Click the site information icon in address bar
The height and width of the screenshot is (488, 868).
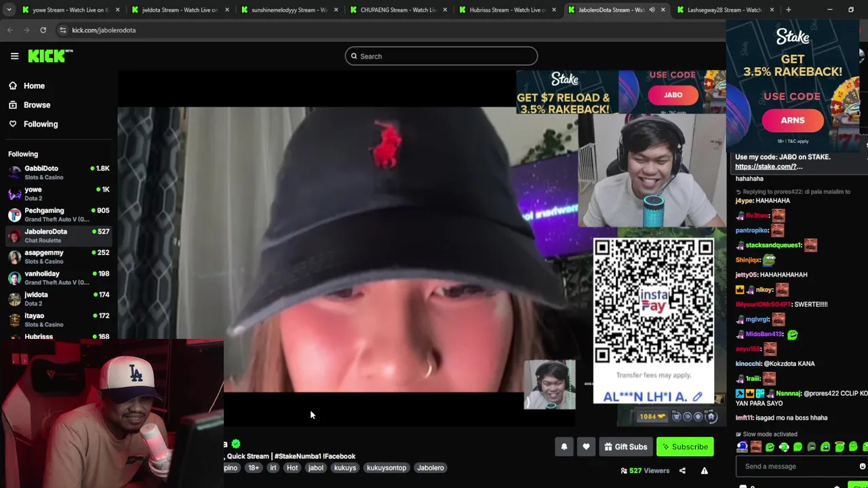(62, 30)
